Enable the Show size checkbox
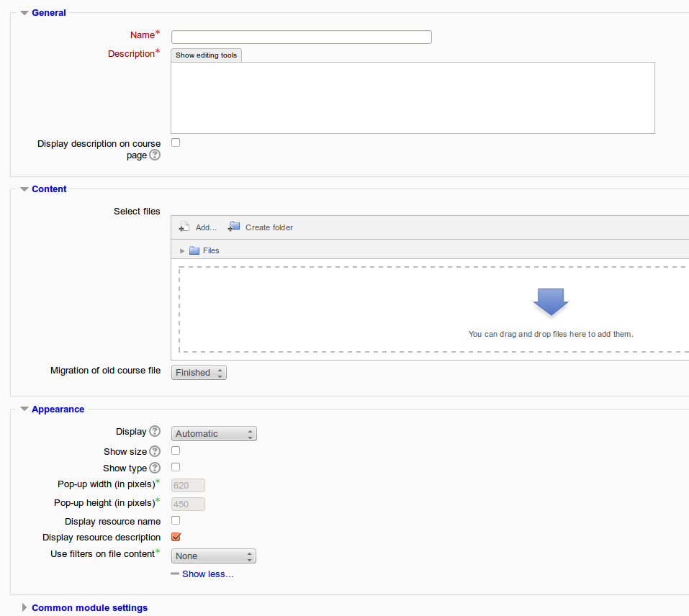Screen dimensions: 689x616 176,450
